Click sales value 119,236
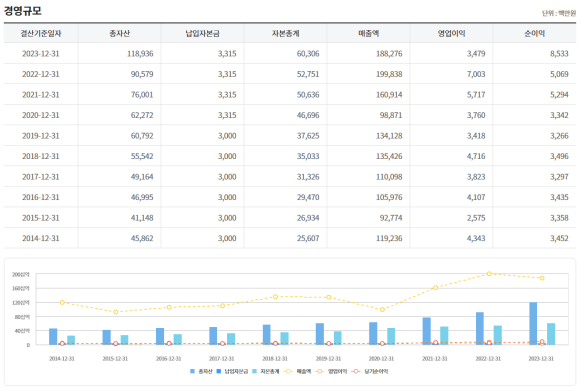Screen dimensions: 580x391 [389, 238]
